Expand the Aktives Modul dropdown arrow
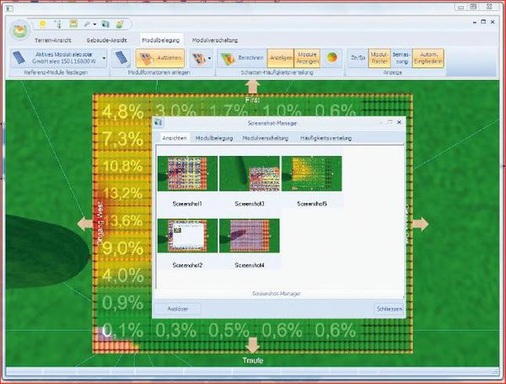The height and width of the screenshot is (384, 506). 104,58
